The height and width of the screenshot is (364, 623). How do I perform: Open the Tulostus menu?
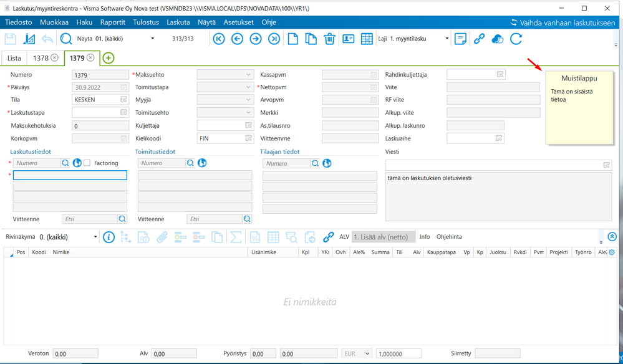click(x=146, y=22)
